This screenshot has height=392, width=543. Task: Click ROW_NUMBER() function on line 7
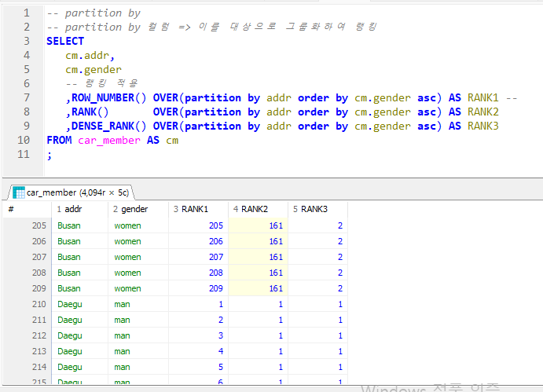(108, 97)
